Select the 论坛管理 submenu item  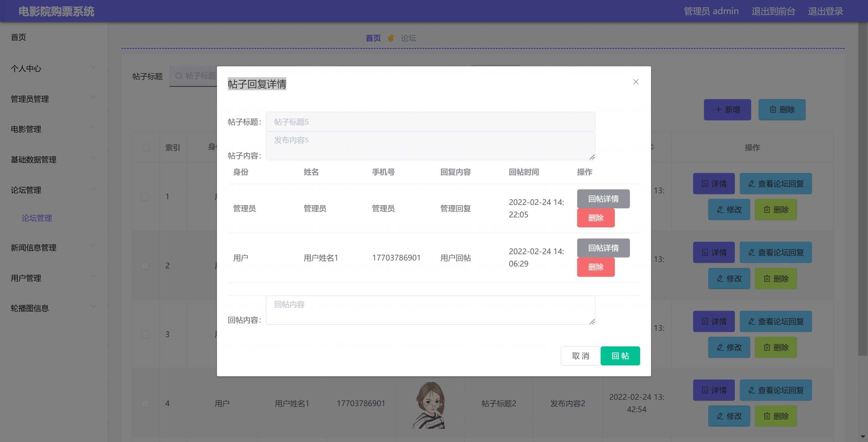click(37, 218)
